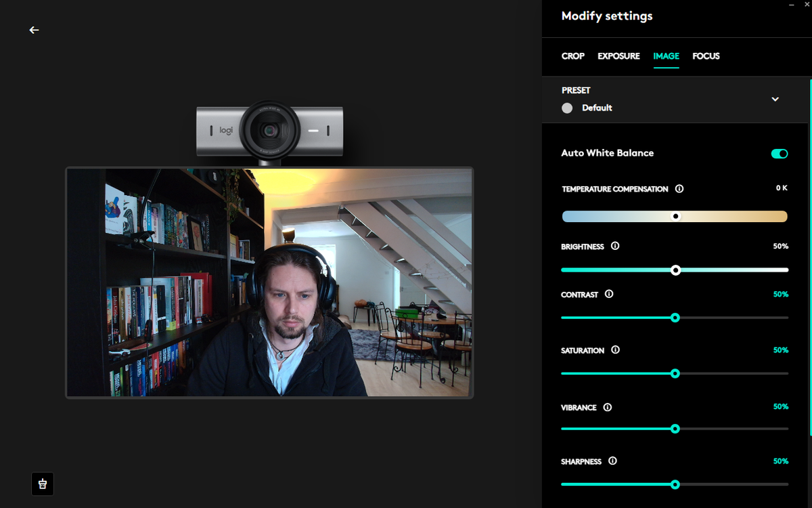Click the Sharpness slider handle
This screenshot has width=812, height=508.
pos(675,484)
